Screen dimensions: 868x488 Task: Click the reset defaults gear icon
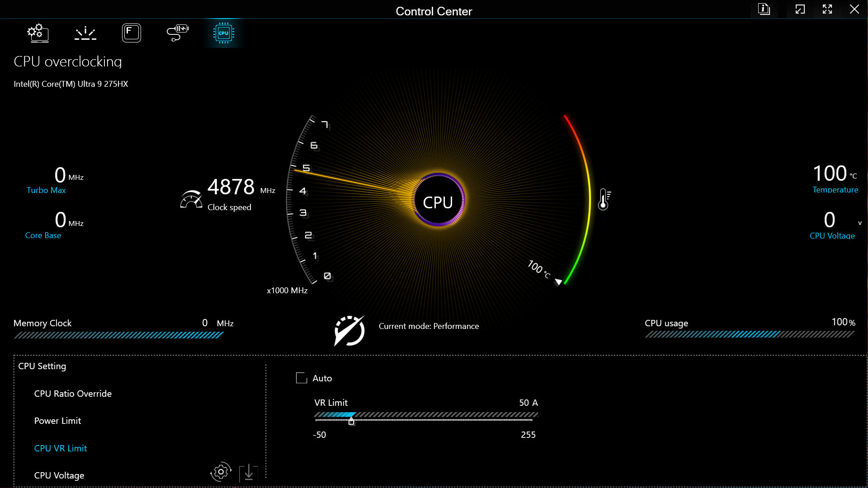[221, 472]
